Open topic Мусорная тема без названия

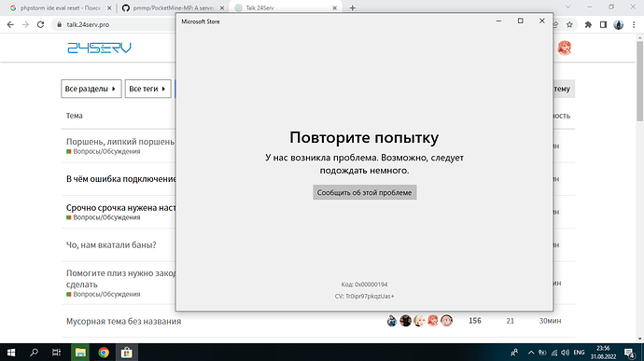click(x=123, y=321)
